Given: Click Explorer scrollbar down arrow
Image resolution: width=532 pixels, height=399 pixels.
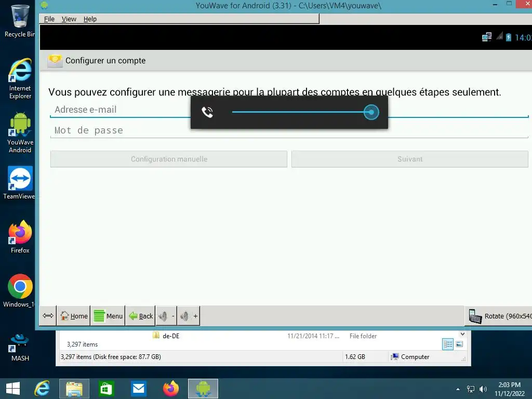Looking at the screenshot, I should click(x=462, y=334).
